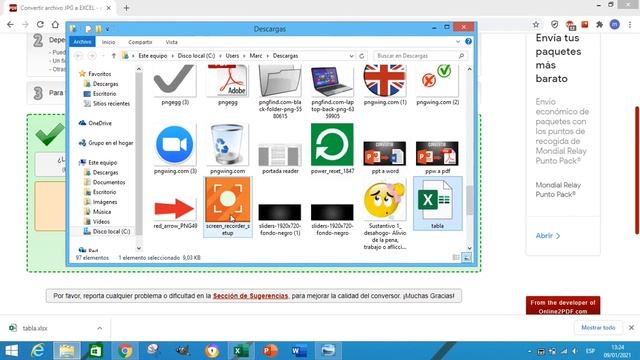Screen dimensions: 640x360
Task: Bookmark this page with the star
Action: coord(536,24)
